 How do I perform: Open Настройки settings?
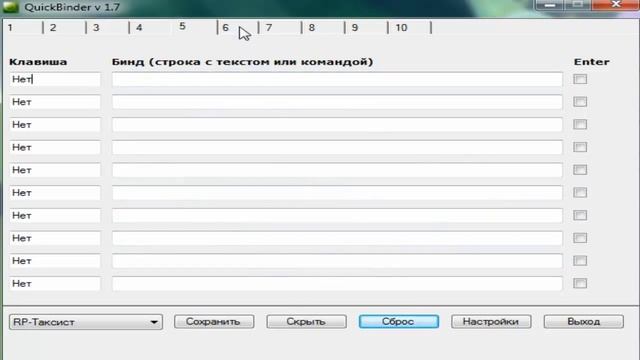tap(491, 322)
